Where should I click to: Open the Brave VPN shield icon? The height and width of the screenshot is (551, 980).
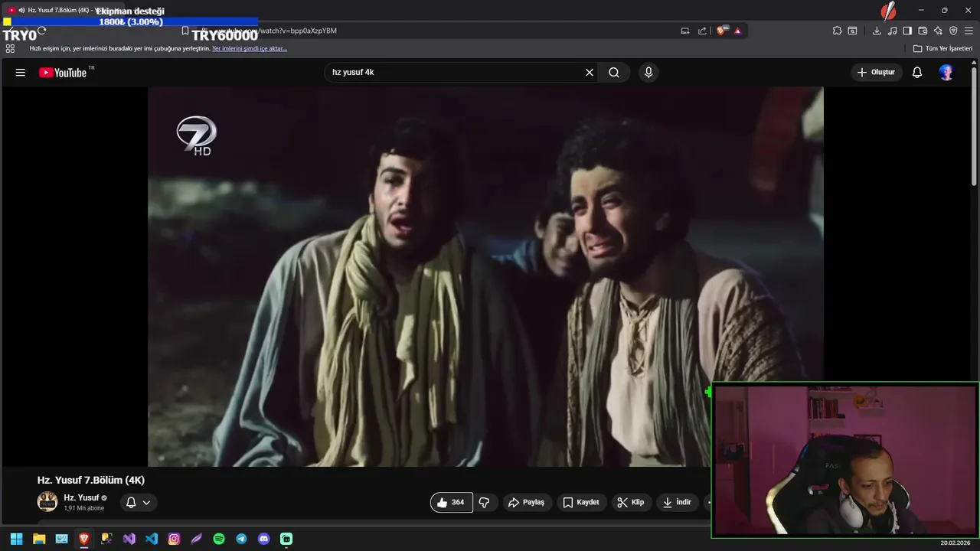click(953, 31)
